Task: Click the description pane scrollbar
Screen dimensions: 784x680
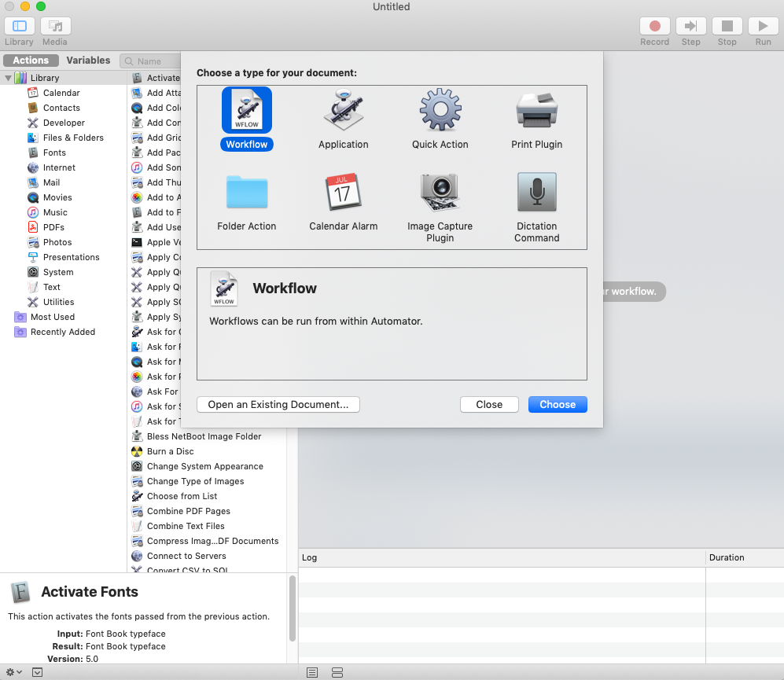Action: pos(293,608)
